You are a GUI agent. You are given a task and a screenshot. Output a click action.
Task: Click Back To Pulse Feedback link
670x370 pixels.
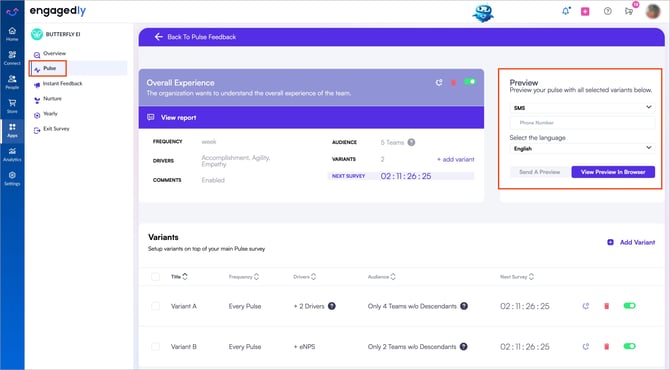[x=201, y=37]
